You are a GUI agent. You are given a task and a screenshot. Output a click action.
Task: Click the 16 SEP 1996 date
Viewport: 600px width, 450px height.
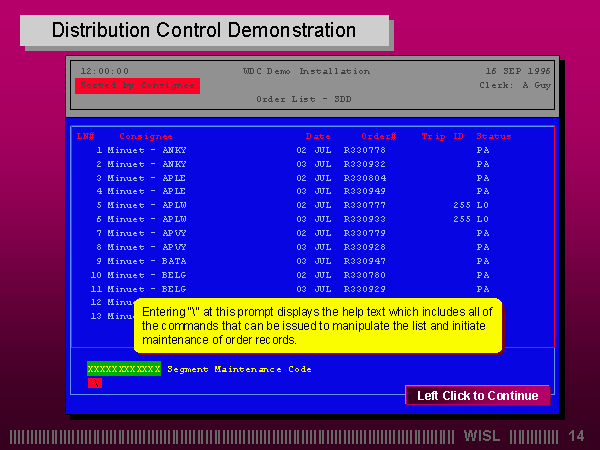click(518, 71)
